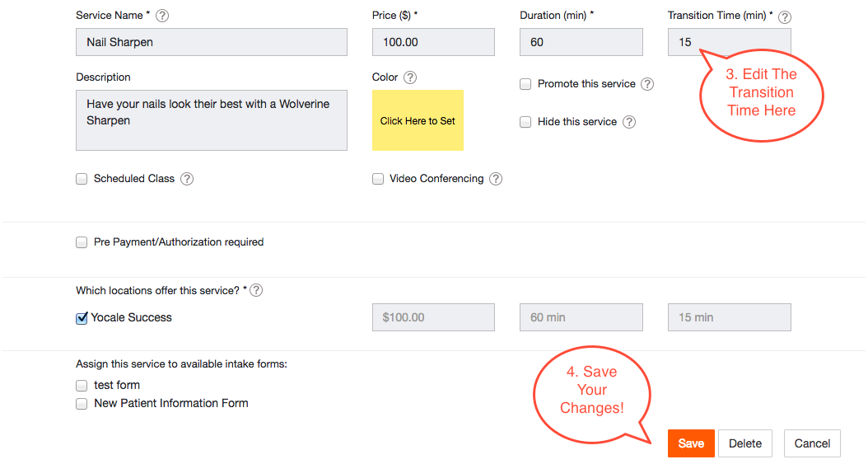Cancel editing the service
The image size is (868, 464).
[x=812, y=443]
